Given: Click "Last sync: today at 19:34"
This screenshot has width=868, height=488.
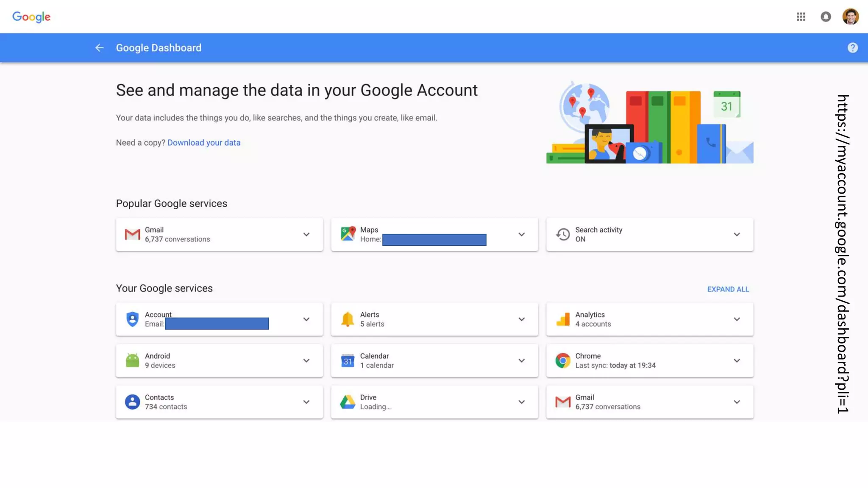Looking at the screenshot, I should pos(615,366).
